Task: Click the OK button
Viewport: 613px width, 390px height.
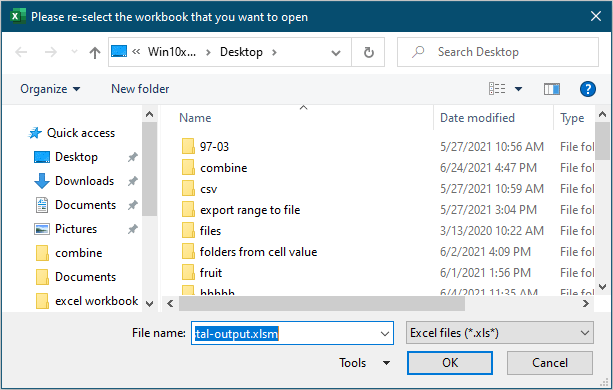Action: click(x=450, y=363)
